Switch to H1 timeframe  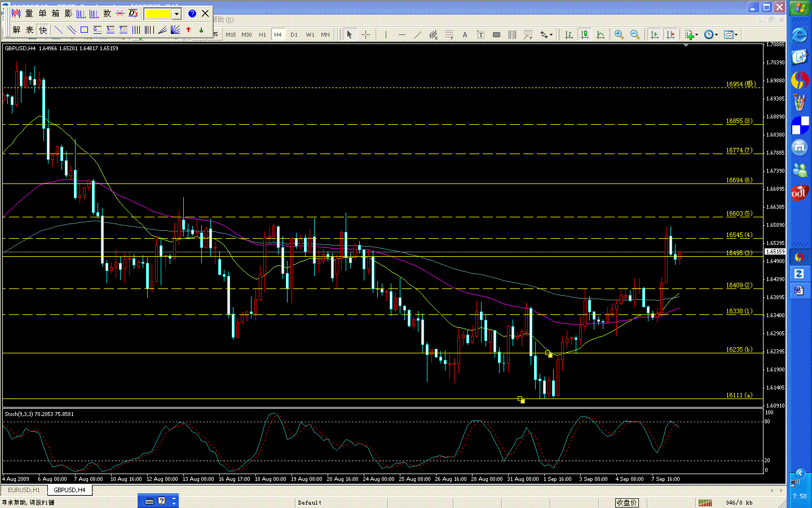click(262, 34)
